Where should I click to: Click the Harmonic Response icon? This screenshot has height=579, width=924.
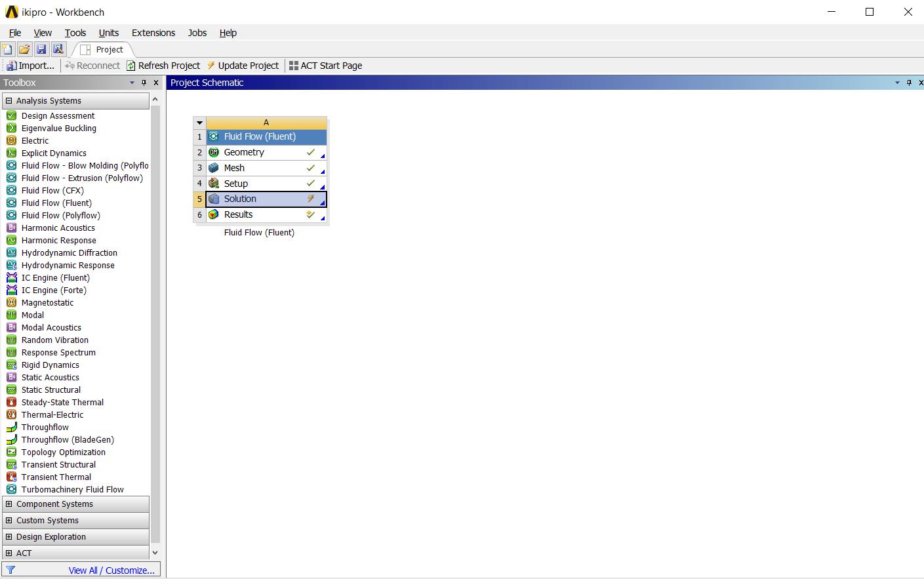click(11, 240)
